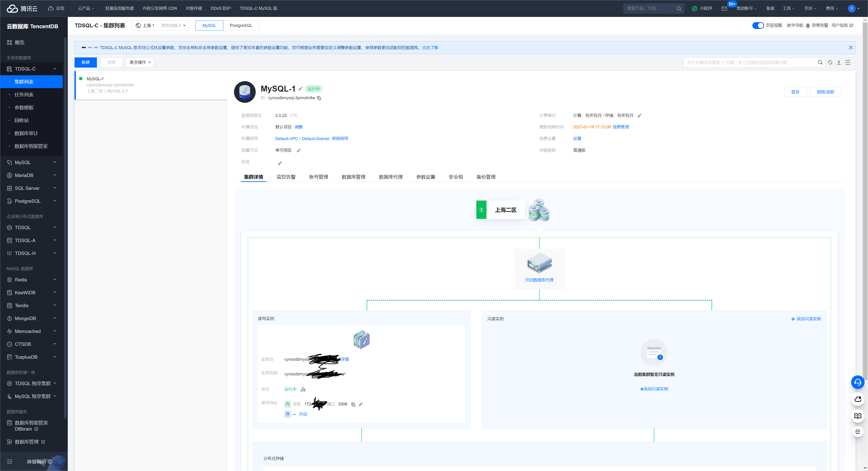Open documentation book floating icon
This screenshot has height=471, width=868.
point(858,416)
